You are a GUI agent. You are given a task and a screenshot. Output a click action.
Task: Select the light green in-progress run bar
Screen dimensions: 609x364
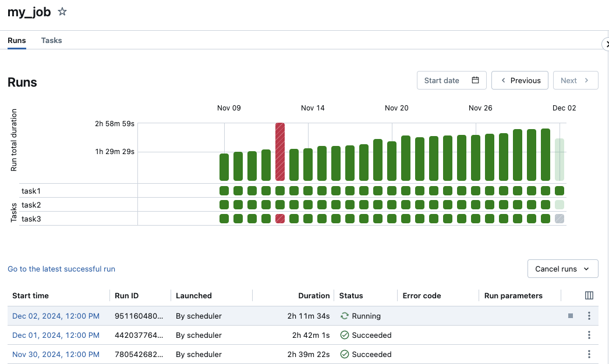click(560, 159)
